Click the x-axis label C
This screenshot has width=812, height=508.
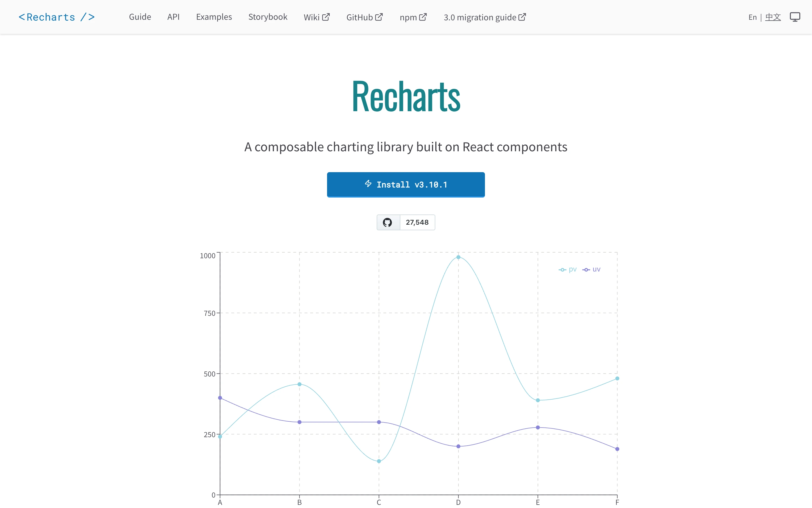[379, 502]
